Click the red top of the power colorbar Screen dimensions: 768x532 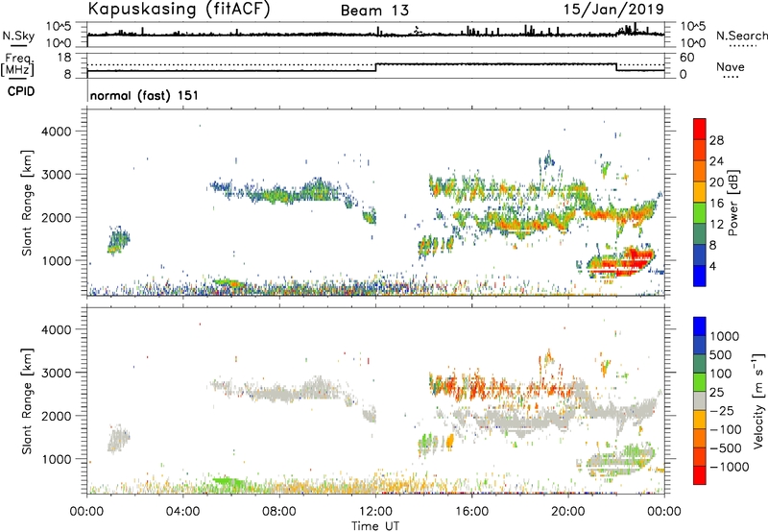[x=700, y=127]
